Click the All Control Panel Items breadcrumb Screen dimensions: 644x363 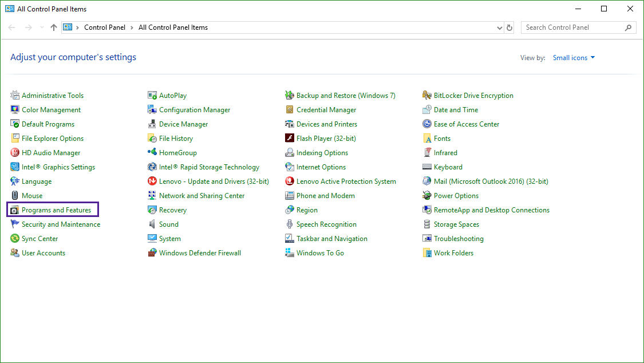coord(173,27)
